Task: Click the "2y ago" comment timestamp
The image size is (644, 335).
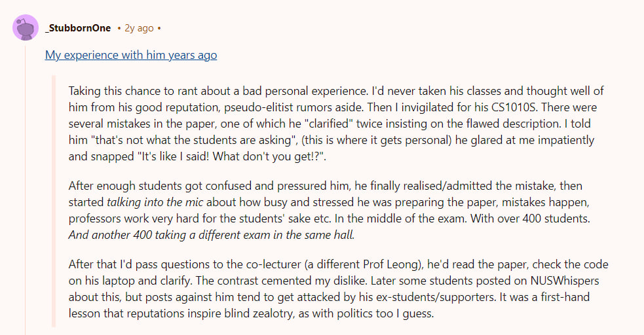Action: (x=139, y=28)
